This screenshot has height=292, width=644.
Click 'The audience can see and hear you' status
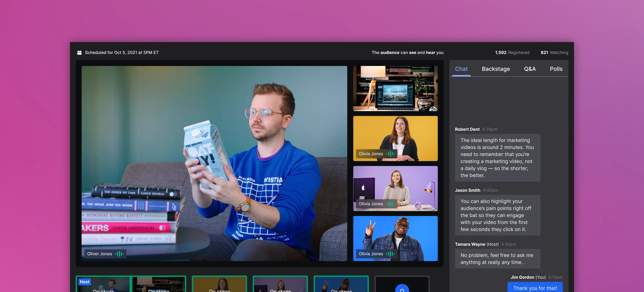point(408,53)
